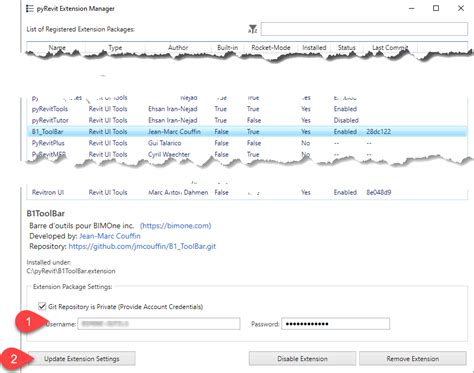Focus the extension search filter field
The image size is (474, 373).
pos(364,29)
